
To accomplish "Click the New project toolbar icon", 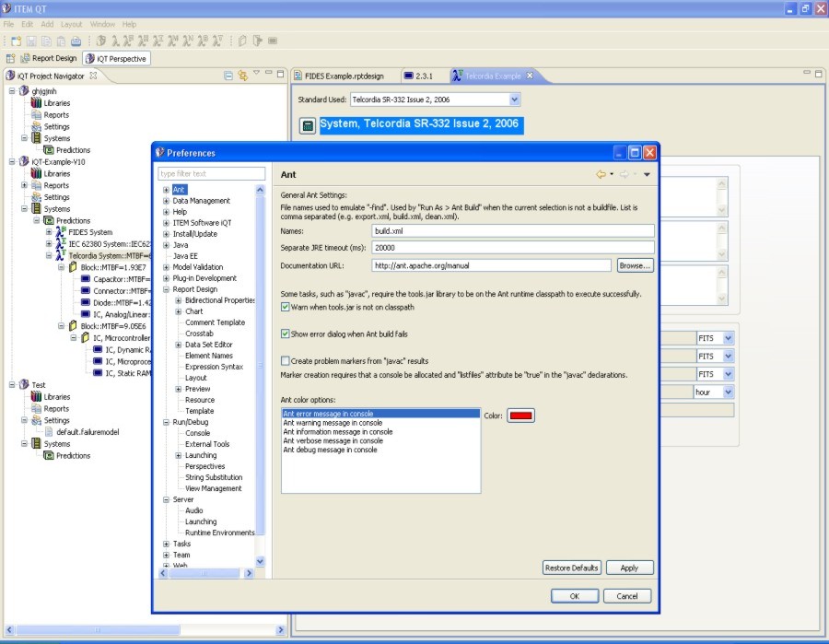I will coord(17,41).
